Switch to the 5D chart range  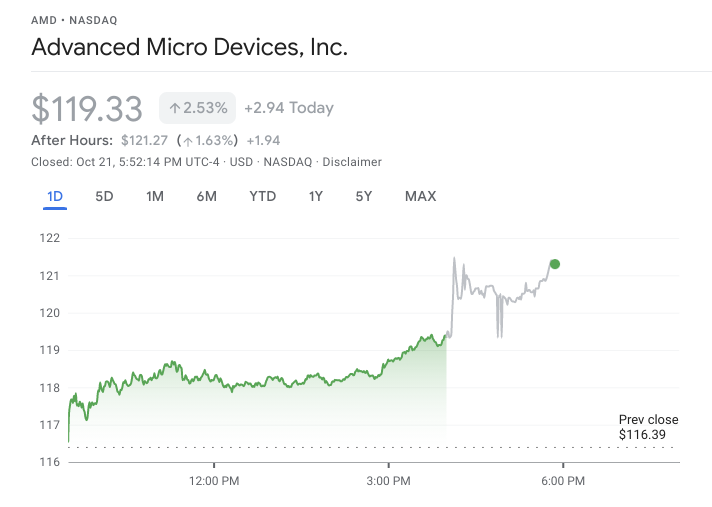[x=104, y=197]
